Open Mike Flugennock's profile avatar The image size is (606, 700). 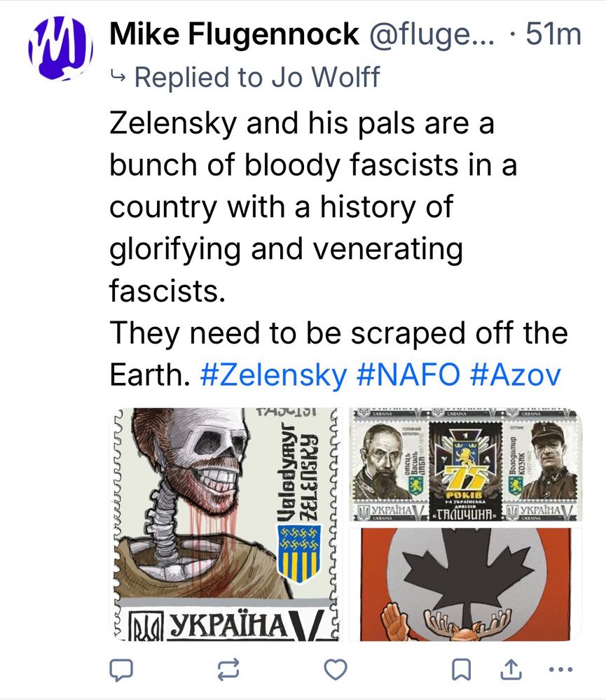pos(60,48)
